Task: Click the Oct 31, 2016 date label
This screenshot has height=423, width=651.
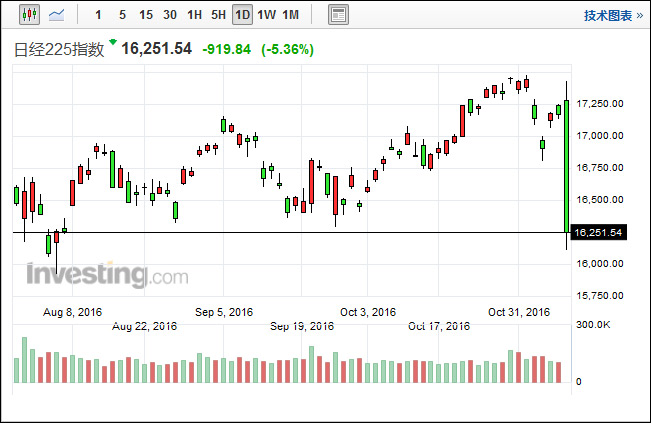Action: (519, 312)
